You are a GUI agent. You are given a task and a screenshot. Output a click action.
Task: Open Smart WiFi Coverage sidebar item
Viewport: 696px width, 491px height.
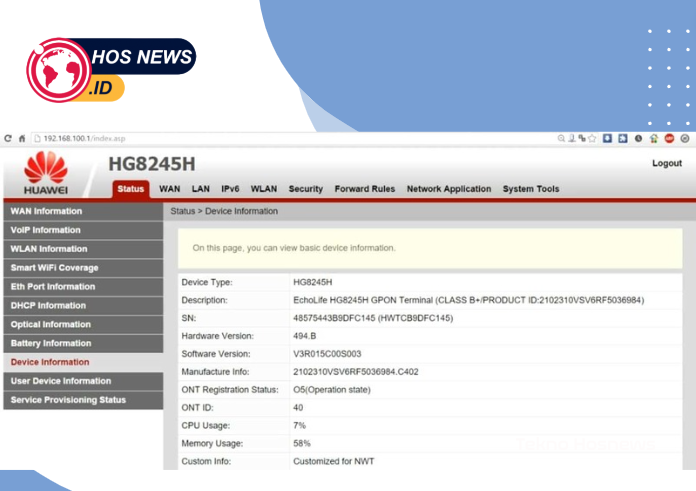pos(55,268)
